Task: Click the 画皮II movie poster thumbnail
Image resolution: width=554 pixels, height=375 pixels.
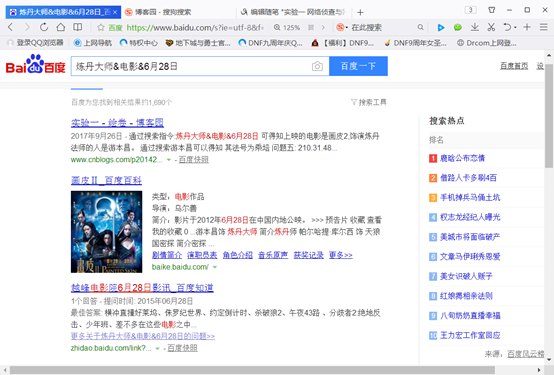Action: [x=106, y=232]
